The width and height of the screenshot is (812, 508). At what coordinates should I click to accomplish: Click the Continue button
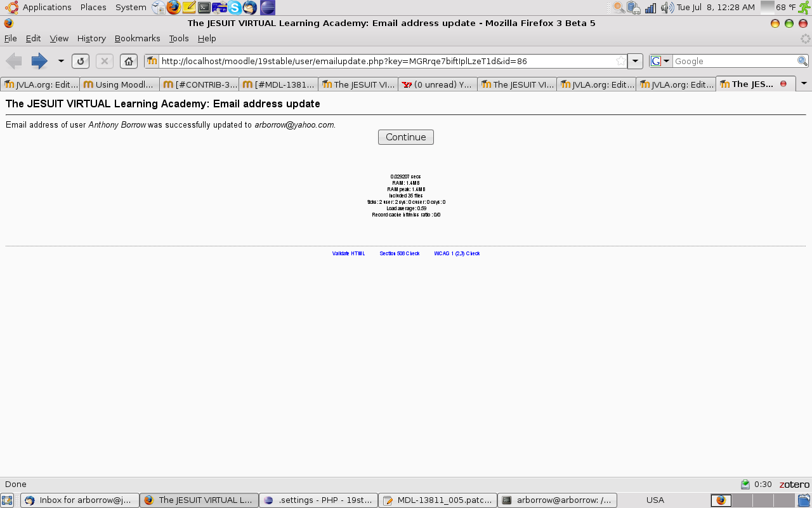(x=406, y=137)
